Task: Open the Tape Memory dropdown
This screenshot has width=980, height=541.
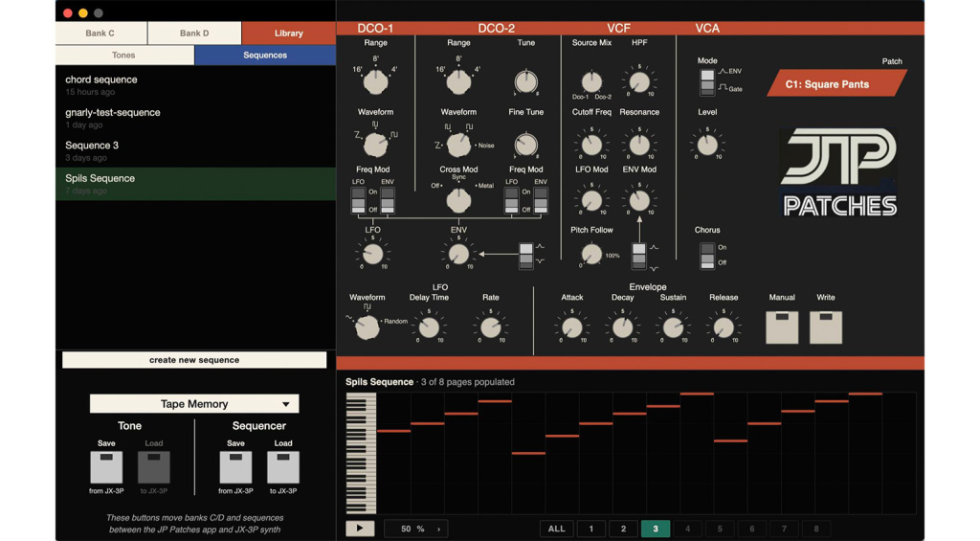Action: coord(194,403)
